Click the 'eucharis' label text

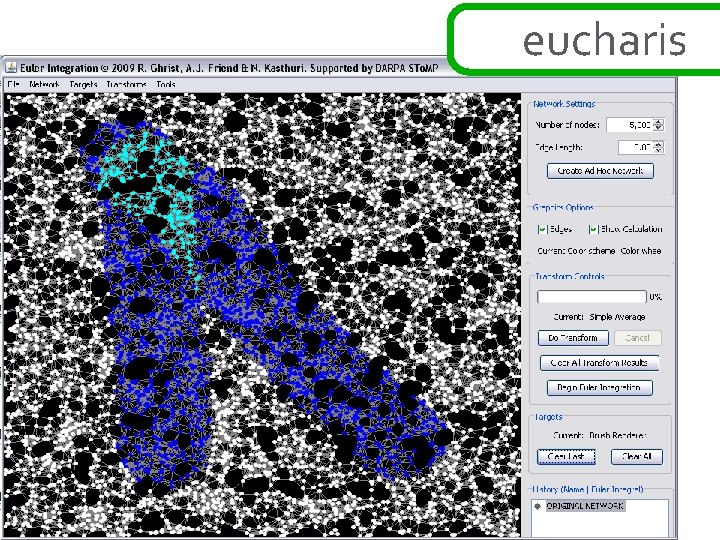click(x=604, y=41)
